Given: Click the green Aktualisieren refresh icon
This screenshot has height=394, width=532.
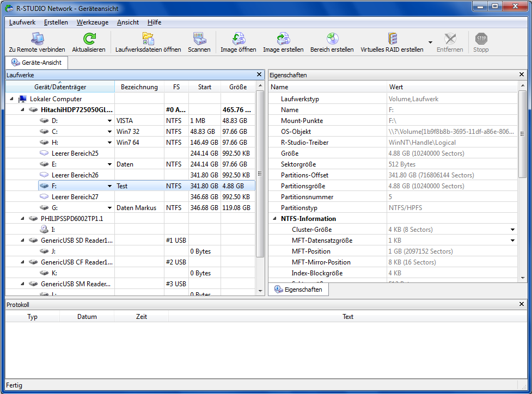Looking at the screenshot, I should click(89, 39).
